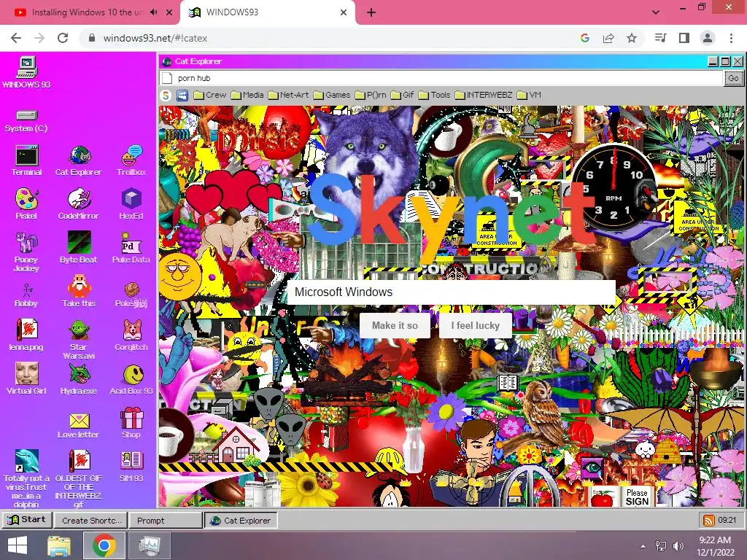Go back in Chrome history
The width and height of the screenshot is (747, 560).
click(16, 38)
